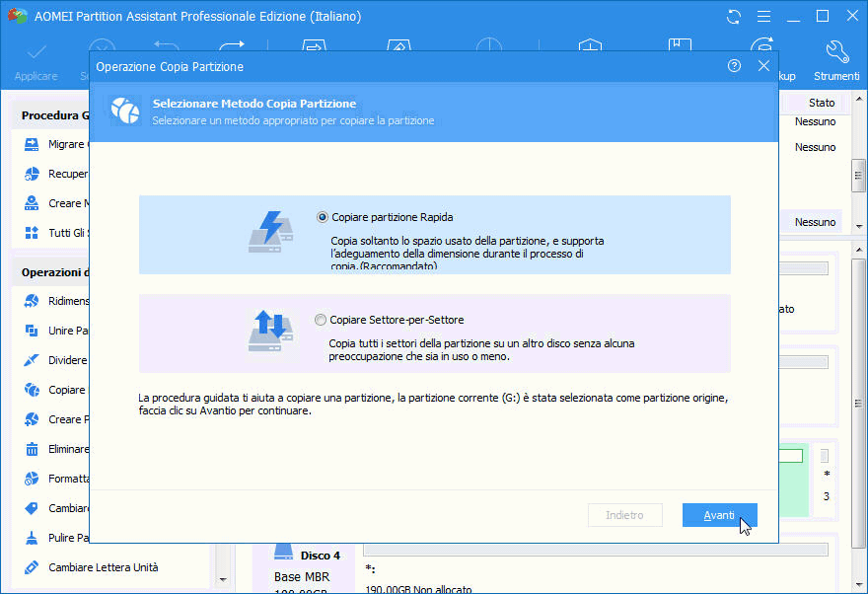Click Pulire Partizione broom icon

[32, 538]
